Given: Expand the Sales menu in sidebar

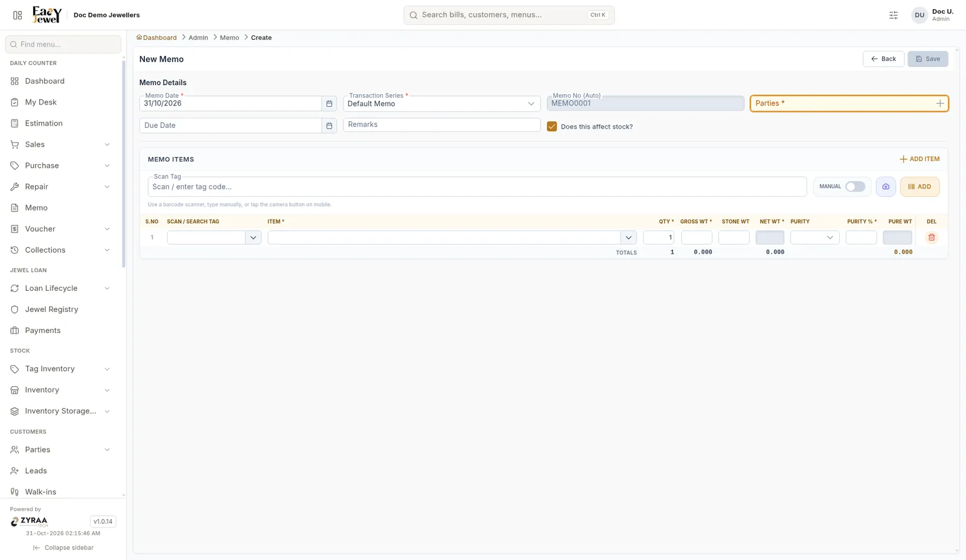Looking at the screenshot, I should pos(60,144).
